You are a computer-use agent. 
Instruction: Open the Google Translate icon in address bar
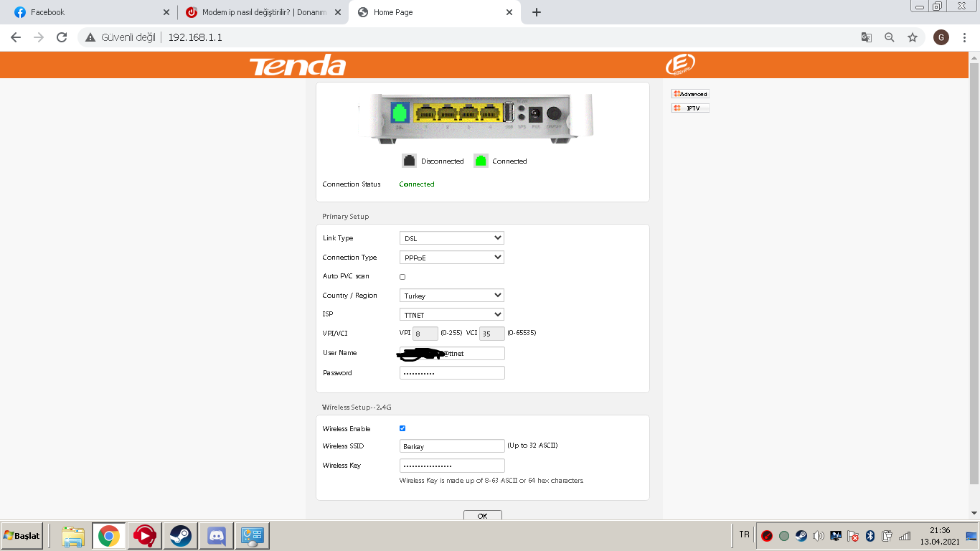coord(867,37)
